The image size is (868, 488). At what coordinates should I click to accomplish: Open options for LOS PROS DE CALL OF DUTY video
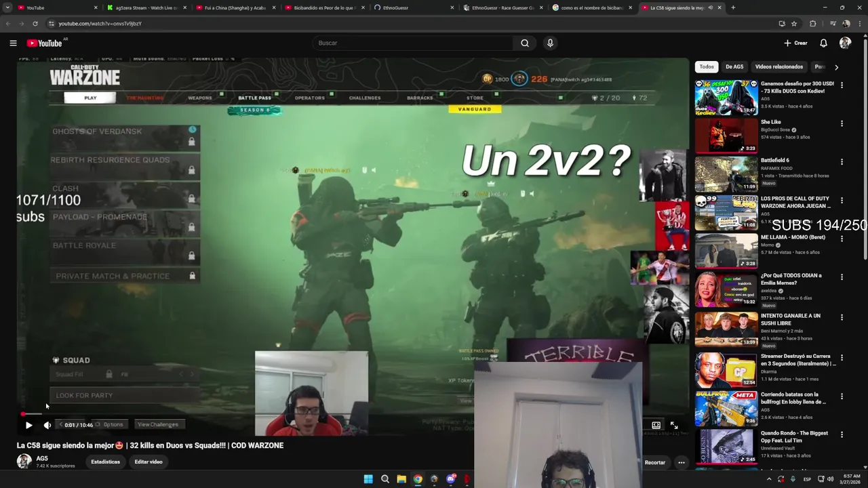(x=842, y=201)
